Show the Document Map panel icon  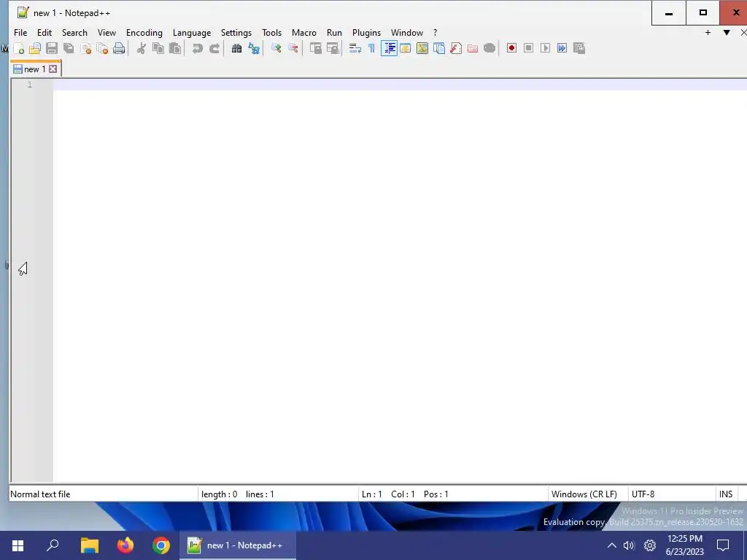pyautogui.click(x=422, y=48)
